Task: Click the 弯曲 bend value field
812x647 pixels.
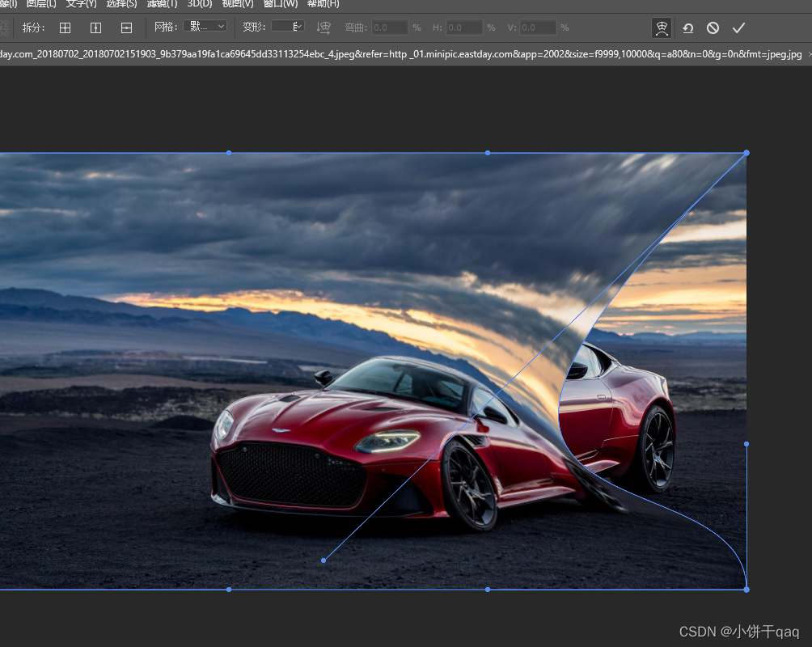Action: tap(390, 27)
